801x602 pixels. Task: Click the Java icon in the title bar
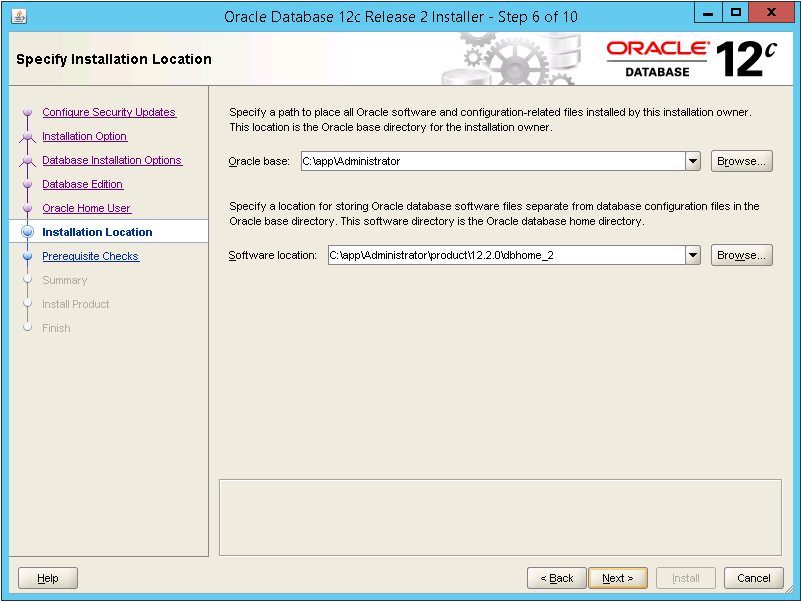(19, 16)
